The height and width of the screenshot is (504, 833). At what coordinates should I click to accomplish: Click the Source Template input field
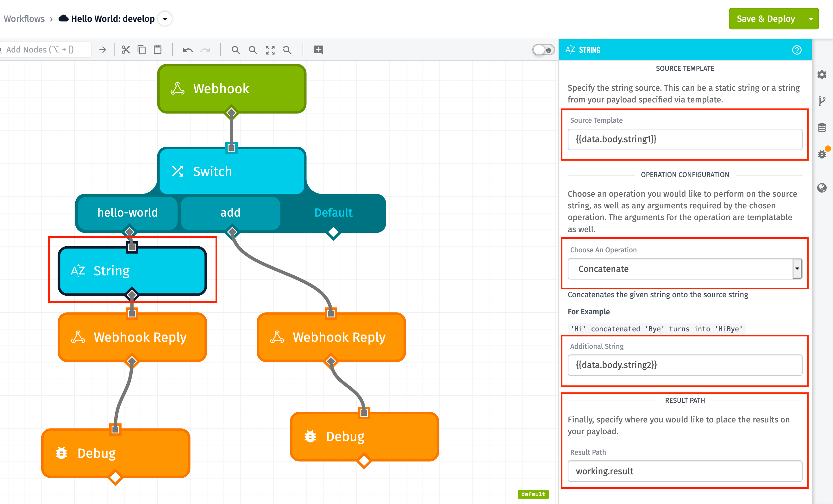[x=685, y=139]
